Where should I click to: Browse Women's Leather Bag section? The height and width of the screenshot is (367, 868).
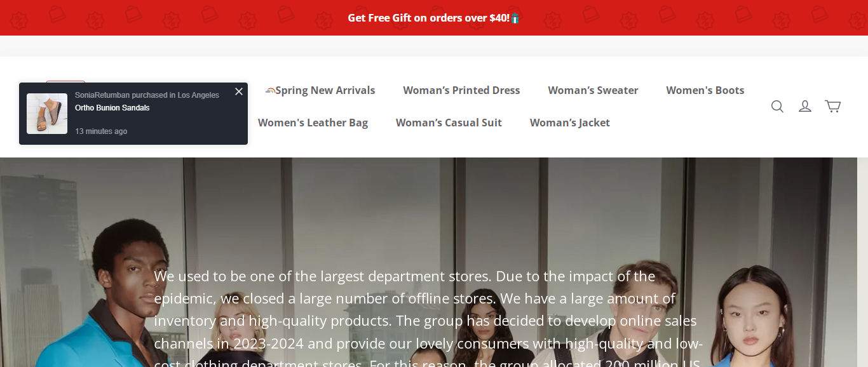(x=313, y=123)
